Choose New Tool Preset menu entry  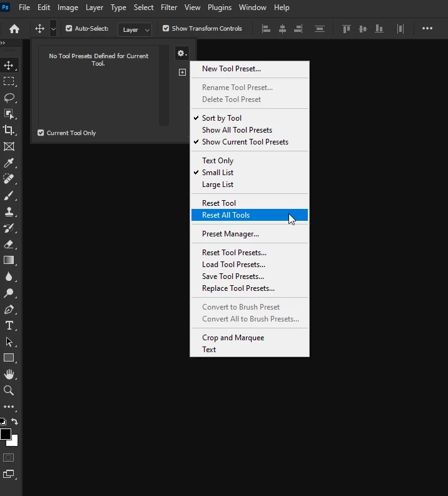pos(250,69)
